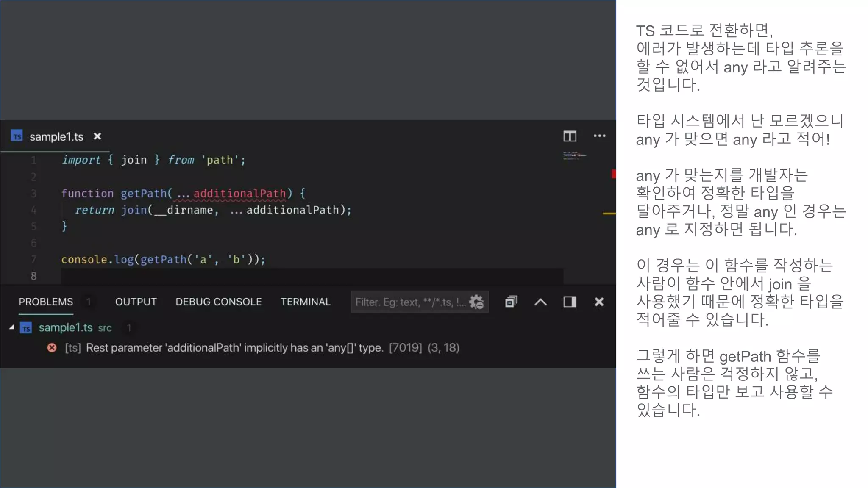Click console on line 7
Screen dimensions: 868x488
pos(84,260)
